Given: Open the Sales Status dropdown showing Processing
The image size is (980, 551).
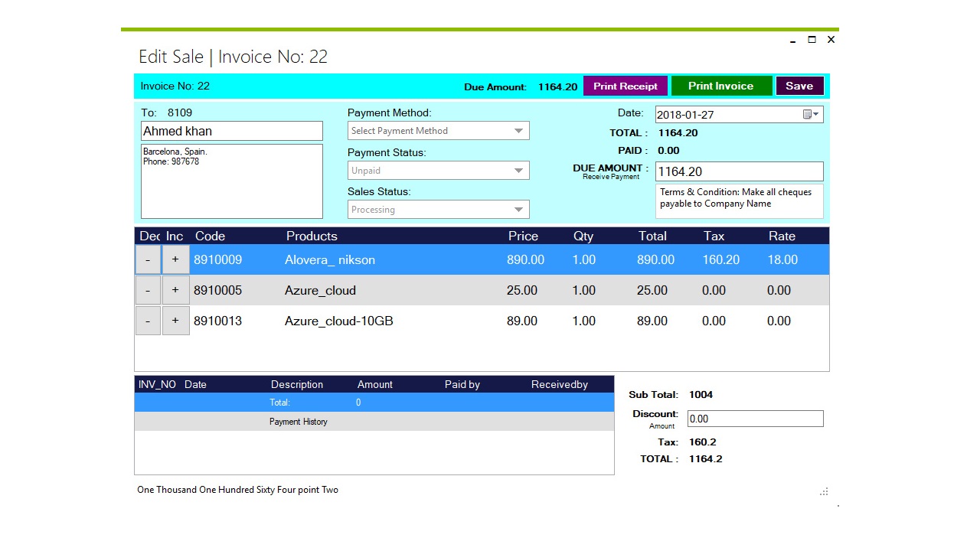Looking at the screenshot, I should pos(438,209).
